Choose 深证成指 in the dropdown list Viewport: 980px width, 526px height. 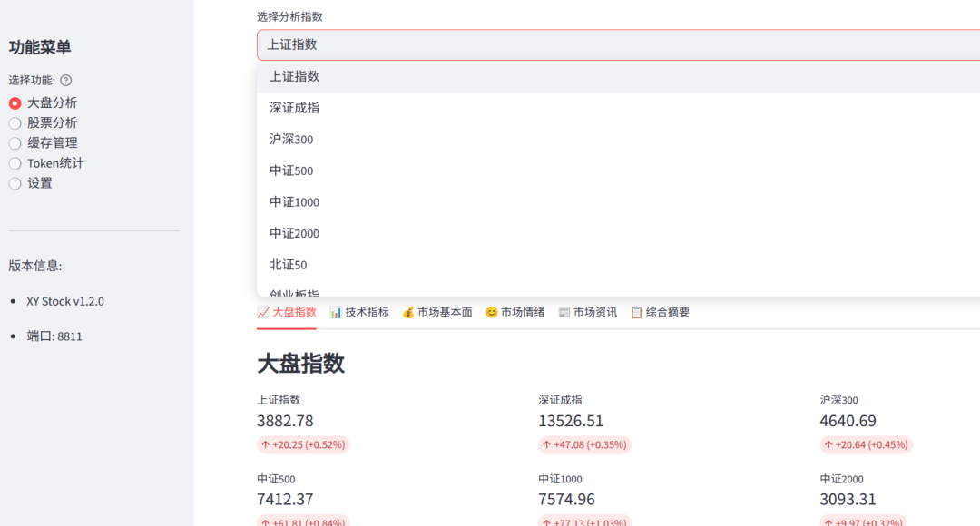[x=295, y=108]
